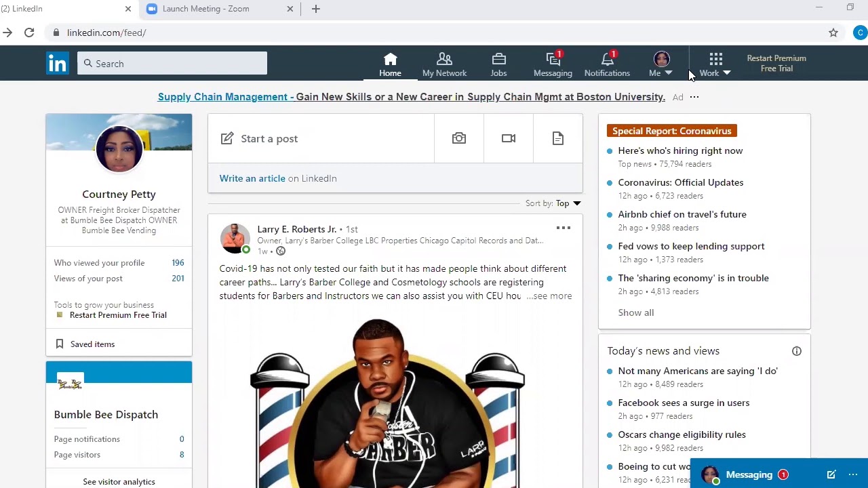Open The 'sharing economy' is in trouble
The height and width of the screenshot is (488, 868).
click(693, 278)
